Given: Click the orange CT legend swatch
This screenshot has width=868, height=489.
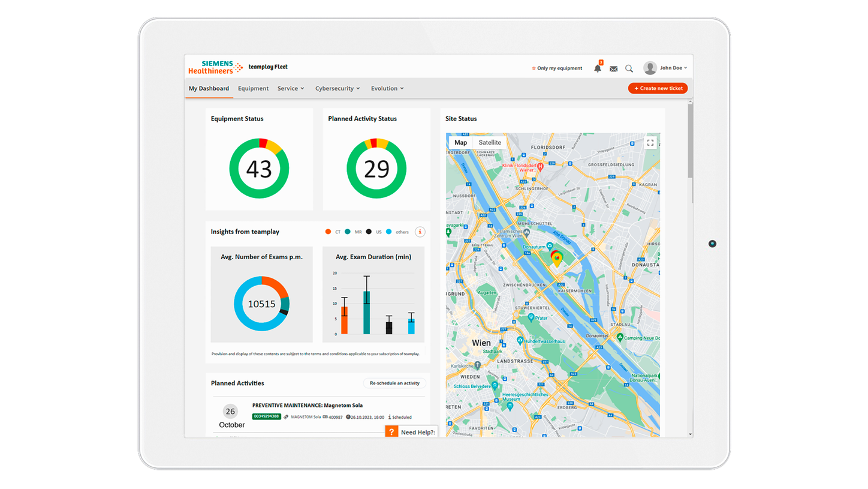Looking at the screenshot, I should point(328,232).
